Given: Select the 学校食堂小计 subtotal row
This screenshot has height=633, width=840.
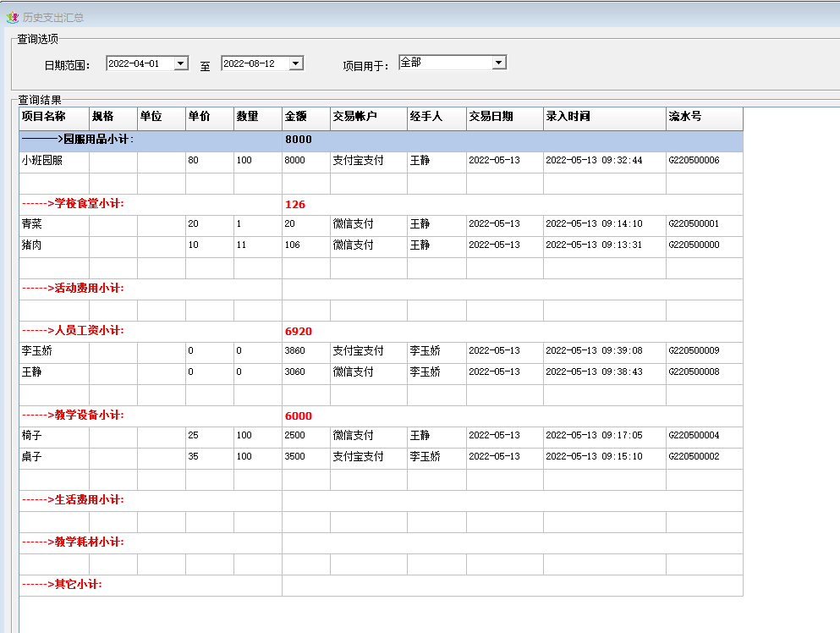Looking at the screenshot, I should 78,204.
